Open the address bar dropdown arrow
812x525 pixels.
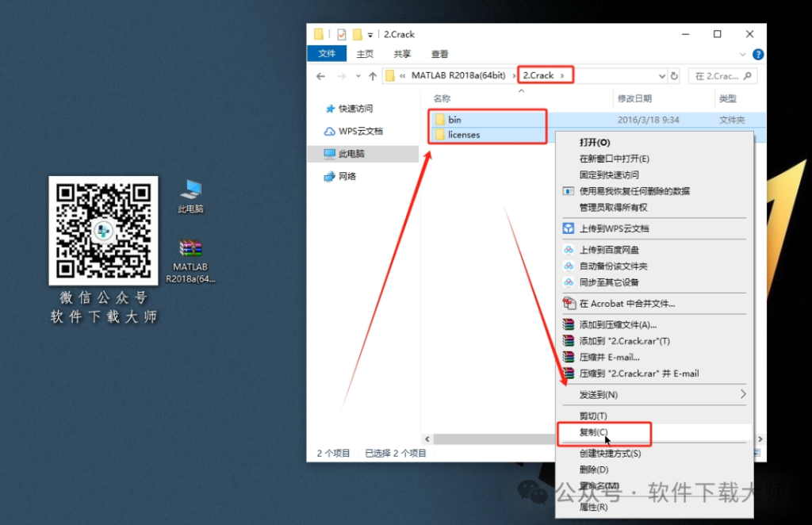point(662,75)
